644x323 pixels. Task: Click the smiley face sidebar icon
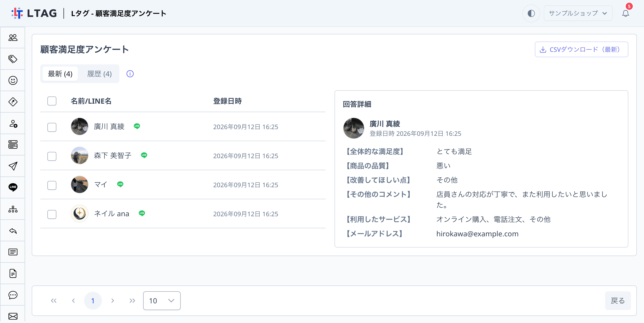pos(13,80)
